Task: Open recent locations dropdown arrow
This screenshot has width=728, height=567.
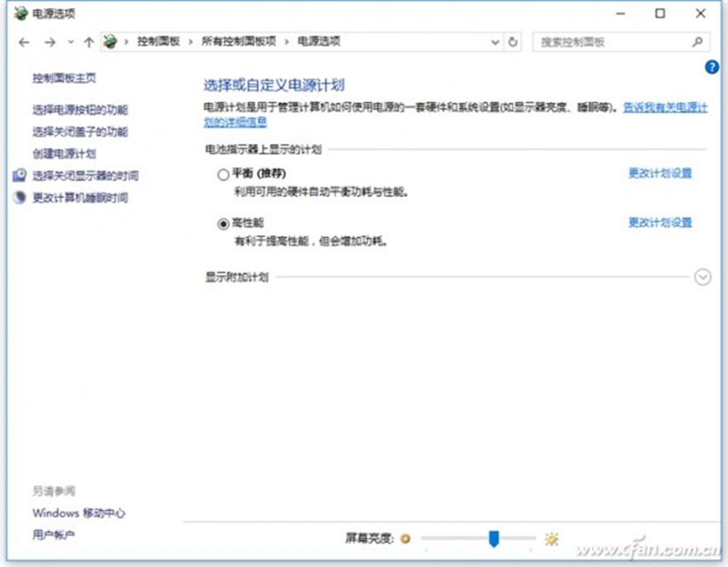Action: pos(71,42)
